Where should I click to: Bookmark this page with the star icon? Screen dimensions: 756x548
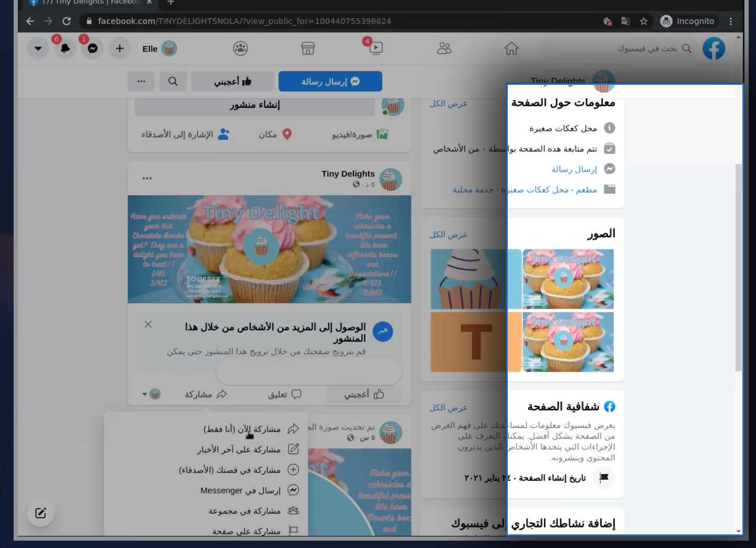point(643,21)
